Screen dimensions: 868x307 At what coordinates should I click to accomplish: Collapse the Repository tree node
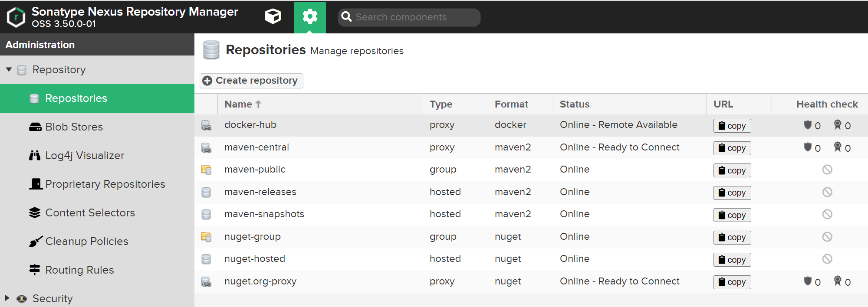tap(9, 69)
